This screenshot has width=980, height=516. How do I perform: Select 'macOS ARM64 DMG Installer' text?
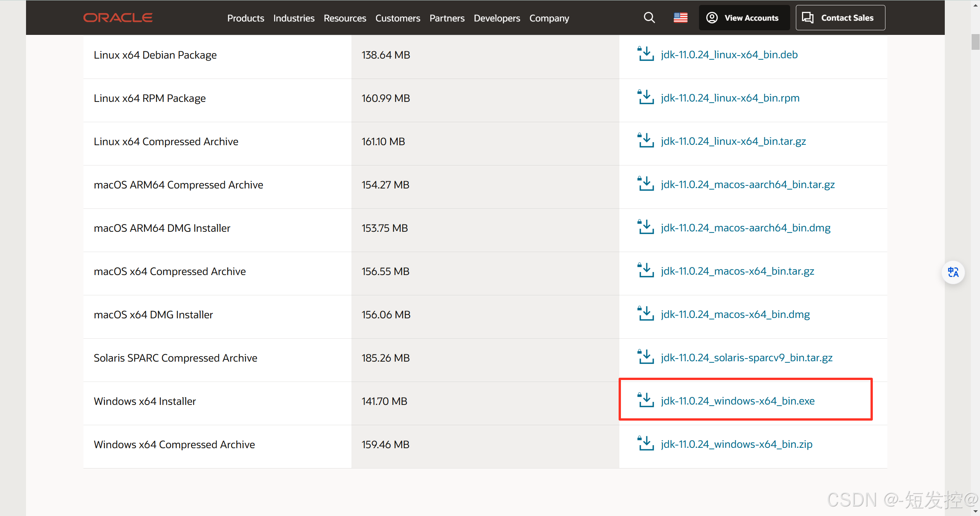[162, 228]
